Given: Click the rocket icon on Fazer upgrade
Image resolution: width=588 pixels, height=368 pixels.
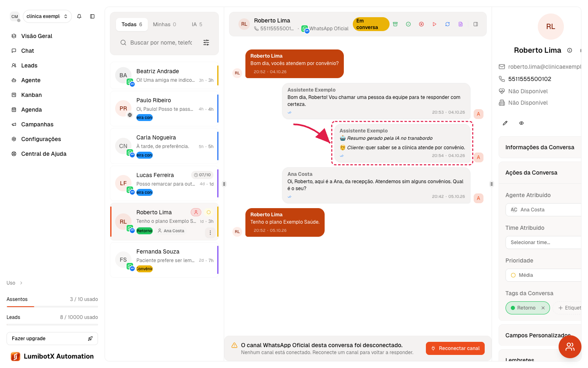Looking at the screenshot, I should tap(90, 339).
